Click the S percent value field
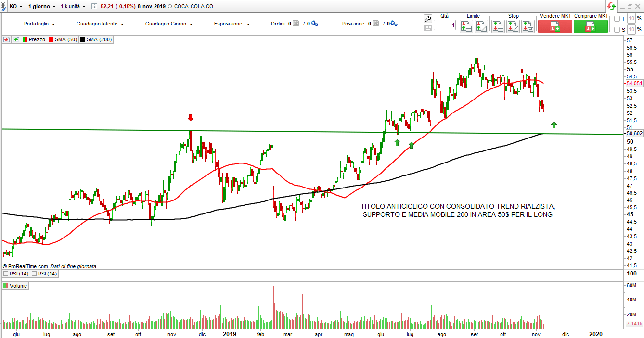 point(631,30)
